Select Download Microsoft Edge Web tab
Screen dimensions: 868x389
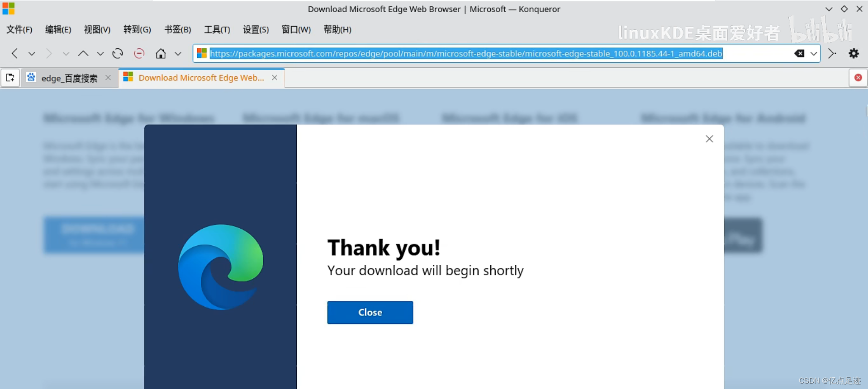coord(201,78)
